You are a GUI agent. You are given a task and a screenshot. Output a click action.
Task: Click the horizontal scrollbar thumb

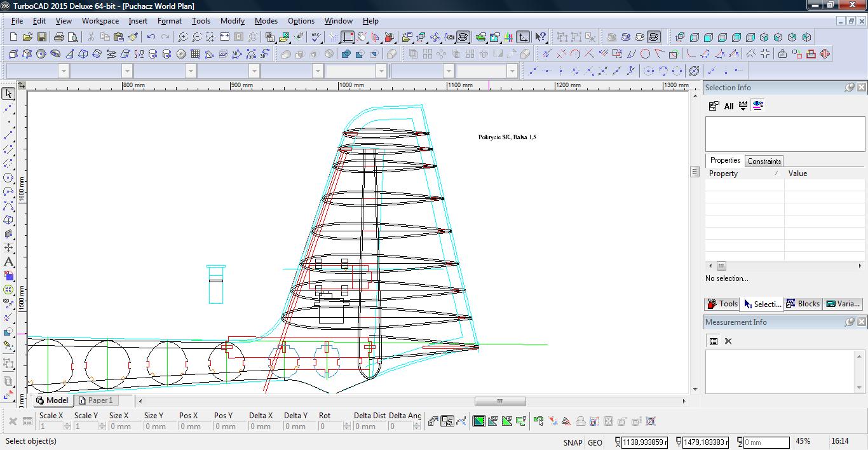tap(500, 401)
